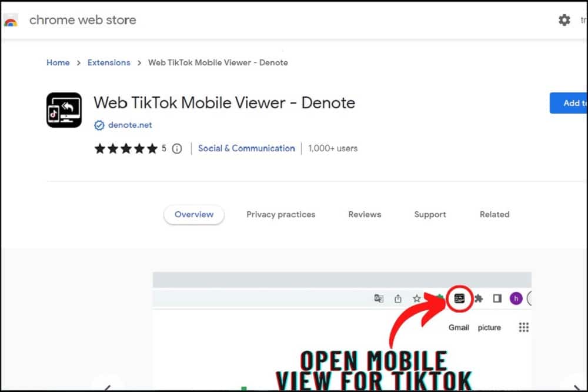The width and height of the screenshot is (588, 392).
Task: Open Extensions breadcrumb link
Action: [109, 63]
